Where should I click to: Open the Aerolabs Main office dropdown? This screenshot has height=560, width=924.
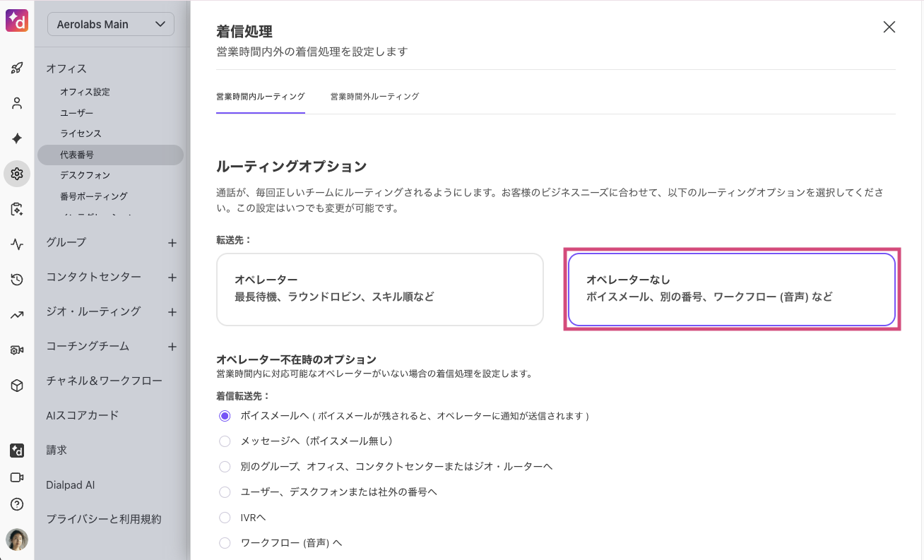coord(111,24)
